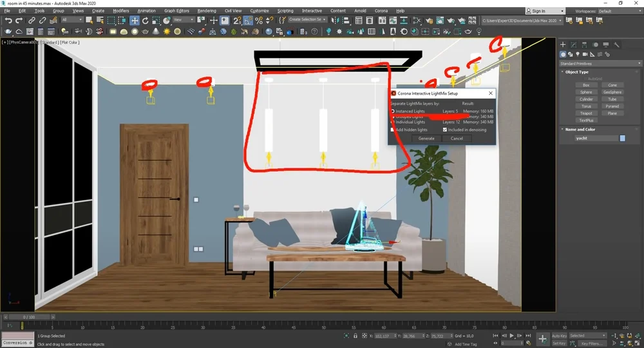Select the Cameras category icon

pyautogui.click(x=585, y=54)
